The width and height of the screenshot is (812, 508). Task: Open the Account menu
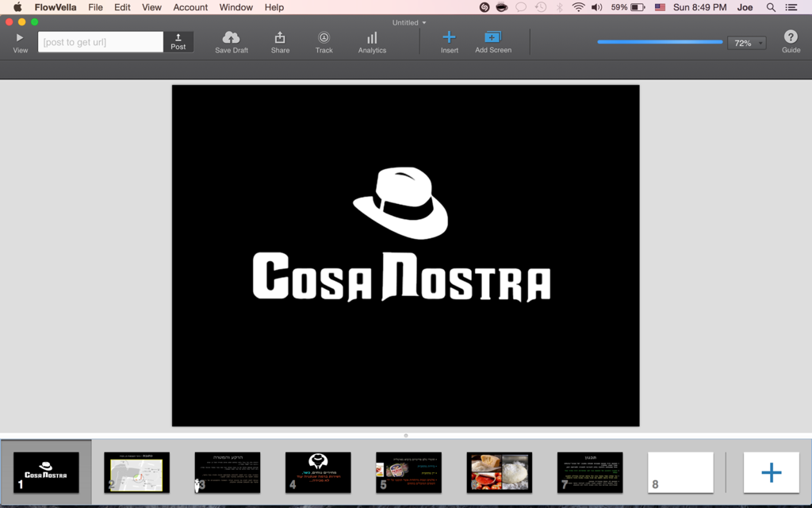point(190,7)
